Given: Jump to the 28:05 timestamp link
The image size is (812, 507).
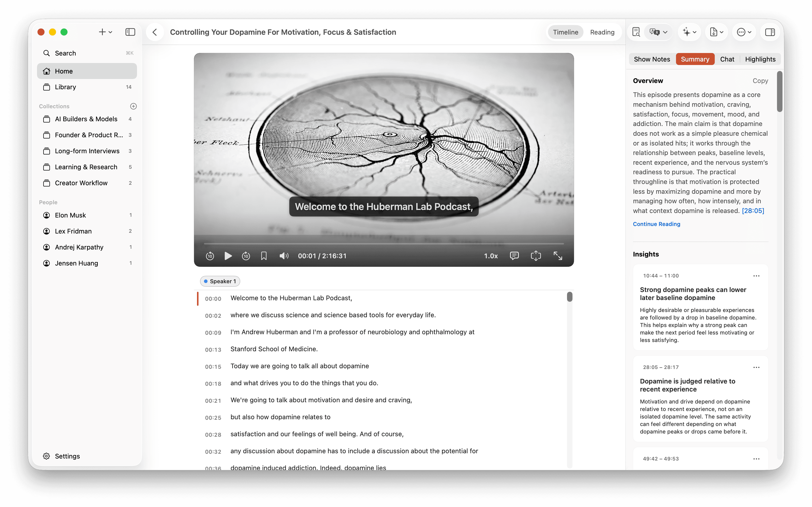Looking at the screenshot, I should tap(753, 210).
